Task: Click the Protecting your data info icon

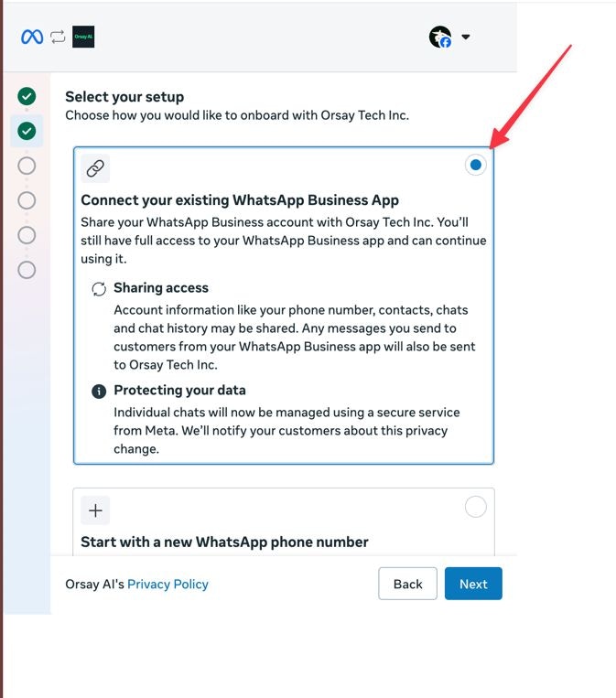Action: click(x=99, y=392)
